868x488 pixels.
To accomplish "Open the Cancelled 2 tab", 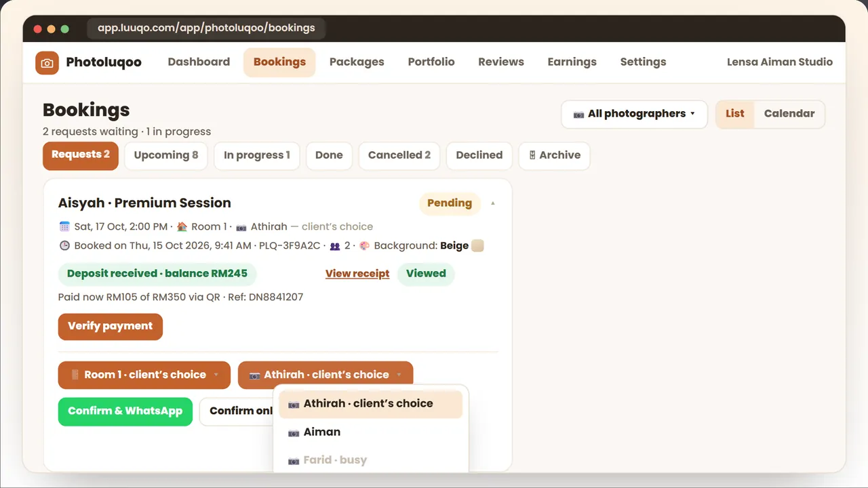I will click(x=399, y=155).
